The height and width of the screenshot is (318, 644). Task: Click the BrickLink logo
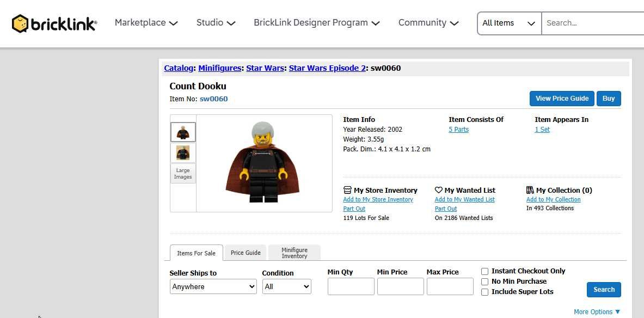54,23
